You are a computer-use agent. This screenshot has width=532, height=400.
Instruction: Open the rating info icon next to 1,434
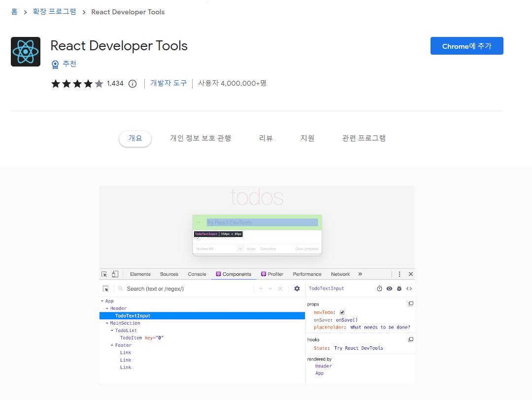133,84
